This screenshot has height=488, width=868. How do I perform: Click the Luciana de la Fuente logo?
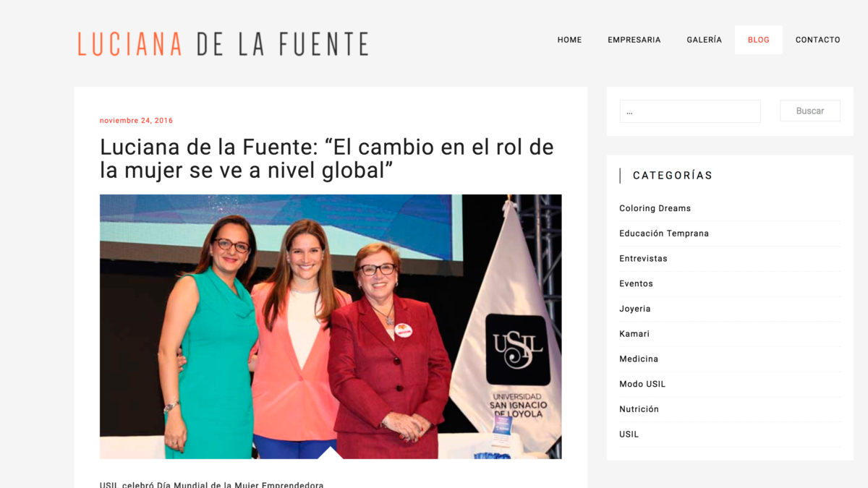click(x=223, y=43)
